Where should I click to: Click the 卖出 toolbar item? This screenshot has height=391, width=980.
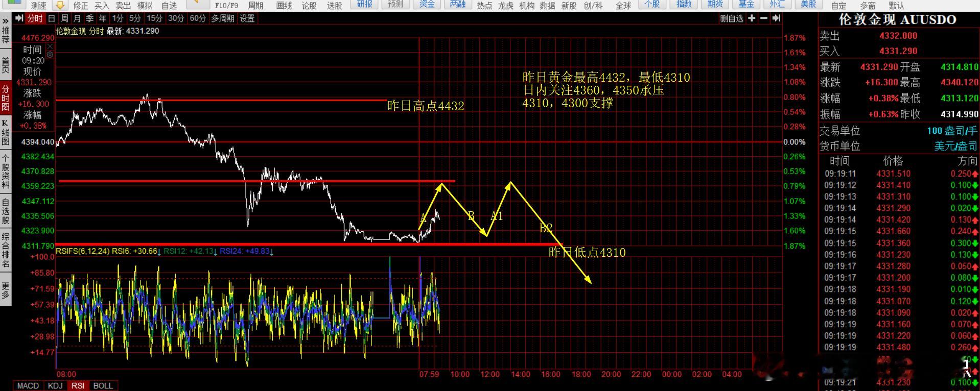[x=123, y=6]
